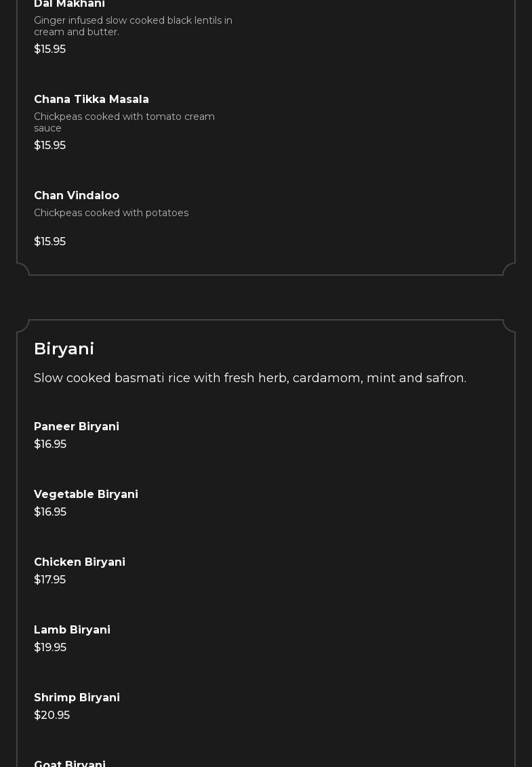Click the "Chickpeas cooked with potatoes" description
Image resolution: width=532 pixels, height=767 pixels.
pos(111,213)
